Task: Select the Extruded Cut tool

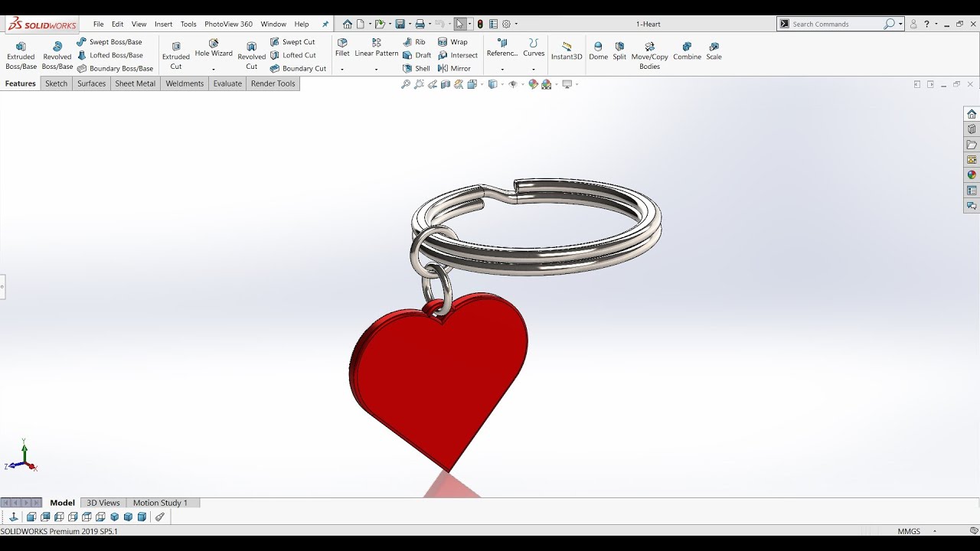Action: click(175, 56)
